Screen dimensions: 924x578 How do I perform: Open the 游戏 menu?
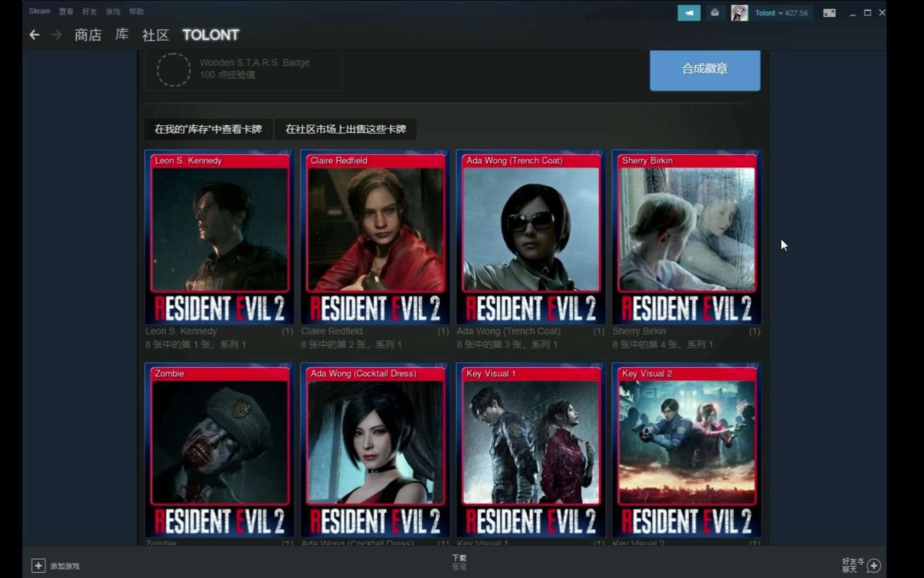113,11
